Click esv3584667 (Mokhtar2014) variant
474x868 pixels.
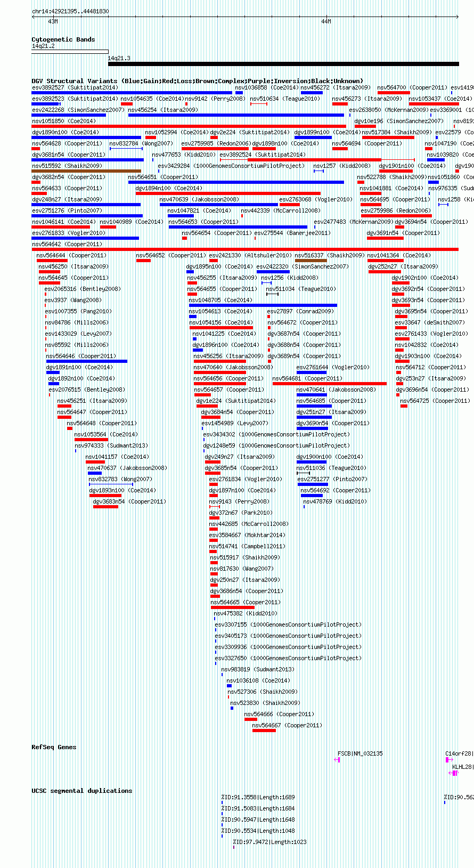click(x=247, y=535)
